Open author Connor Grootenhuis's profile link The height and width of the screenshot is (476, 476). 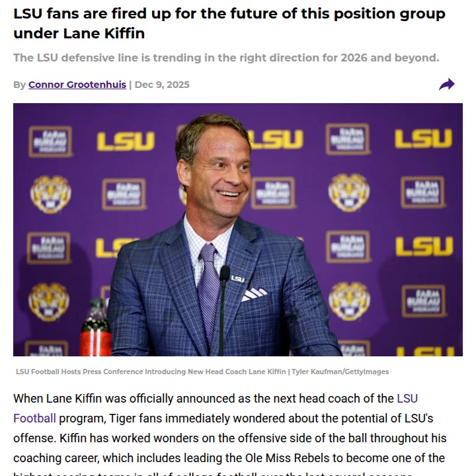[77, 85]
